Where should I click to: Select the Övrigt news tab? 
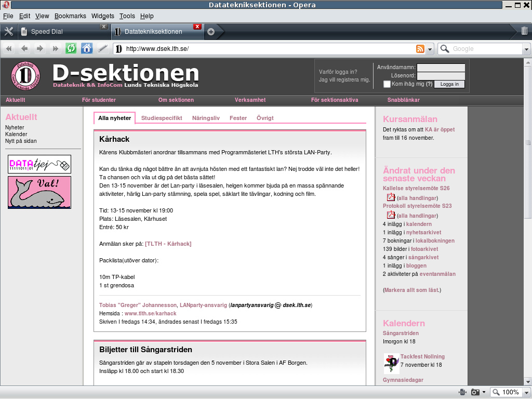tap(265, 118)
